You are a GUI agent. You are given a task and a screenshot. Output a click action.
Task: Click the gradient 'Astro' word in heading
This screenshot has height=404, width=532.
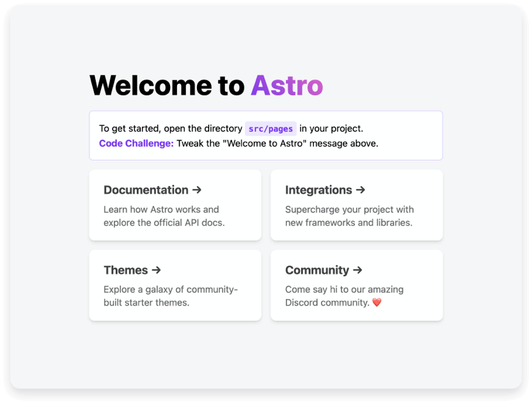[x=287, y=86]
